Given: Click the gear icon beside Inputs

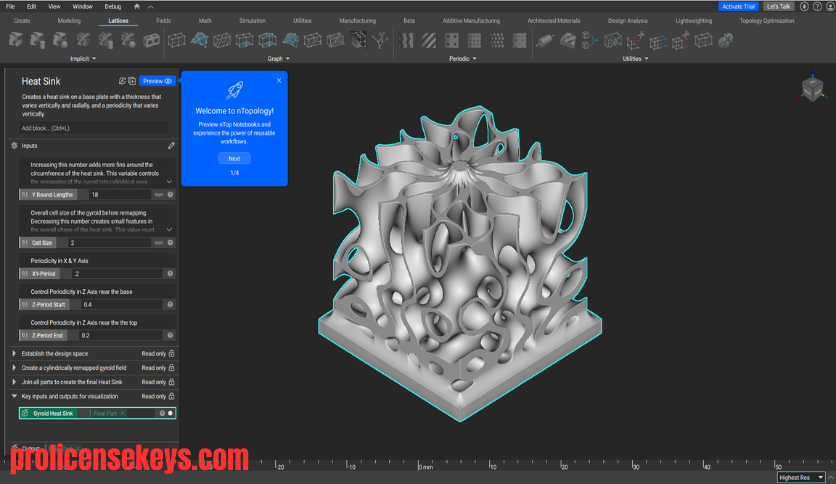Looking at the screenshot, I should [14, 146].
